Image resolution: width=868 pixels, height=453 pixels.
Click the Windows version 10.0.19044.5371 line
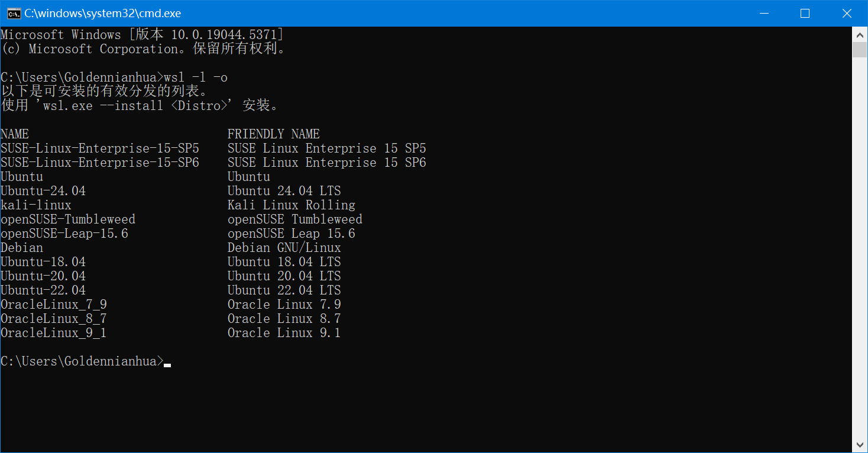pyautogui.click(x=142, y=35)
